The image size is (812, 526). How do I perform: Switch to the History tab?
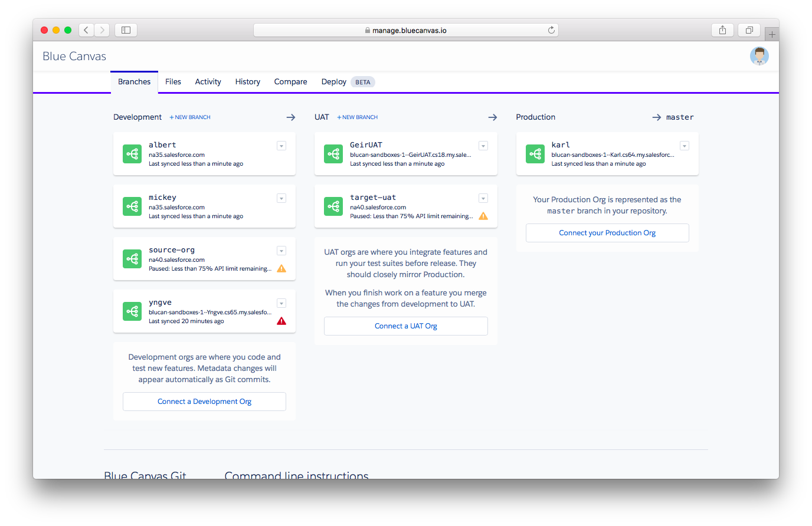coord(248,82)
